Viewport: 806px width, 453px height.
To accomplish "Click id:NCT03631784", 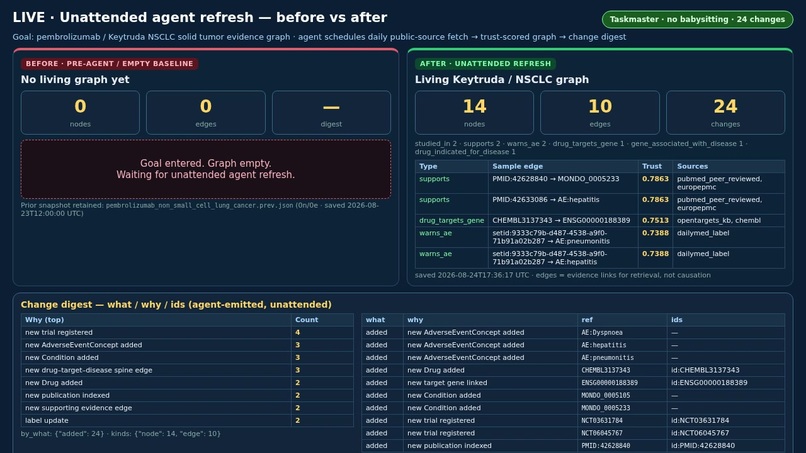I will pos(700,421).
